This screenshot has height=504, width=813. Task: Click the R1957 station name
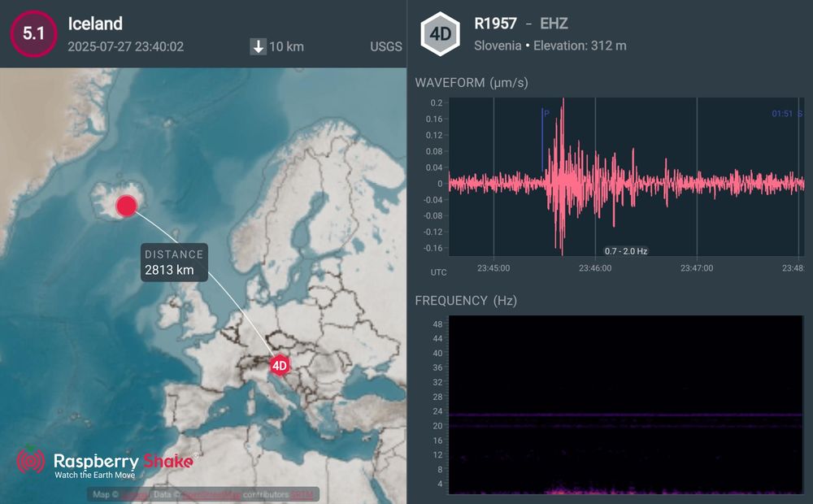pyautogui.click(x=495, y=24)
